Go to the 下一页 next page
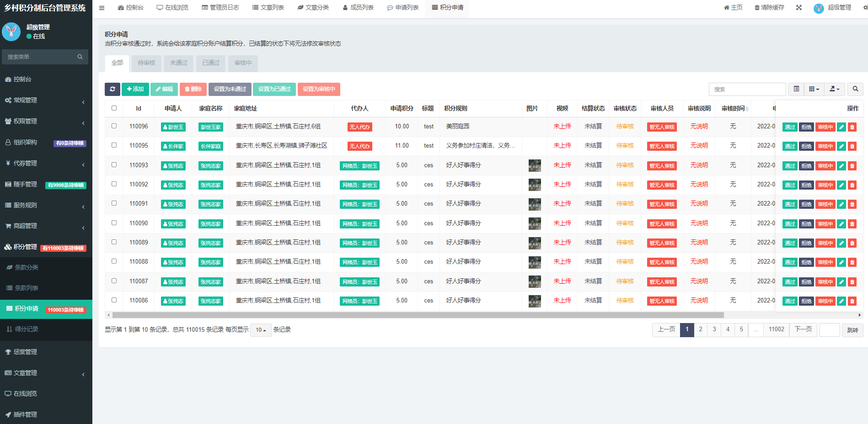 click(x=803, y=329)
